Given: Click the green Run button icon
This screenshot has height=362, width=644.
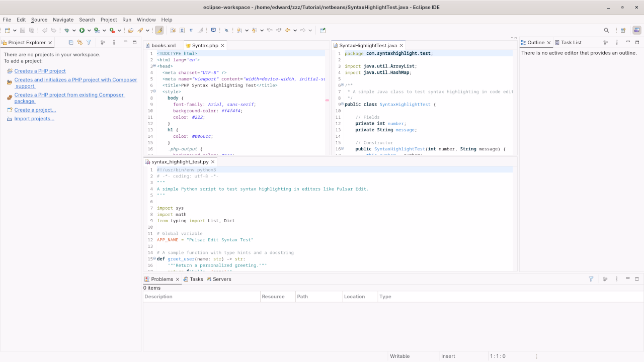Looking at the screenshot, I should pos(82,30).
